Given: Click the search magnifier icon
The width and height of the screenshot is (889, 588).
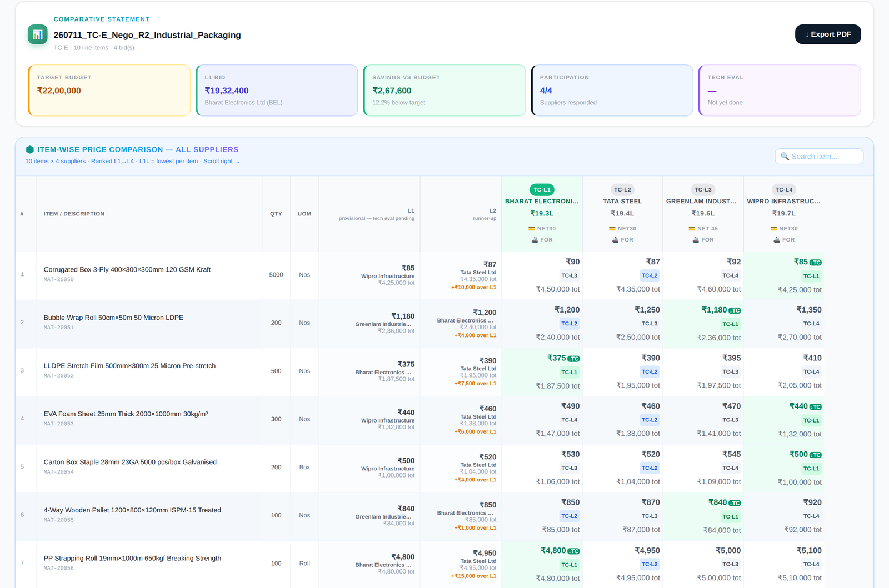Looking at the screenshot, I should click(x=785, y=157).
